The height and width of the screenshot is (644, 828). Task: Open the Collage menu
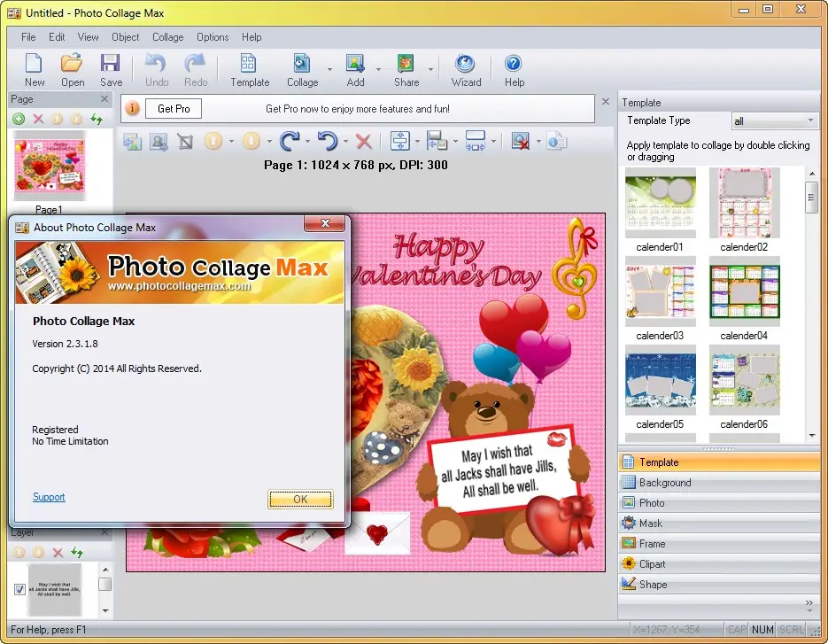coord(167,37)
